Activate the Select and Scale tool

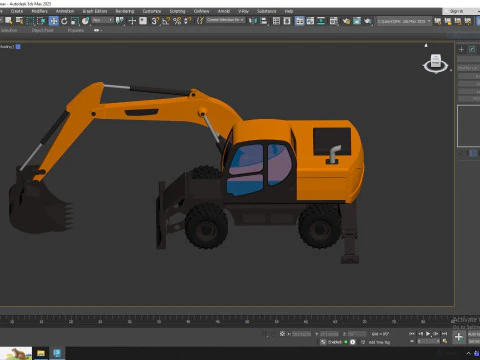click(75, 21)
